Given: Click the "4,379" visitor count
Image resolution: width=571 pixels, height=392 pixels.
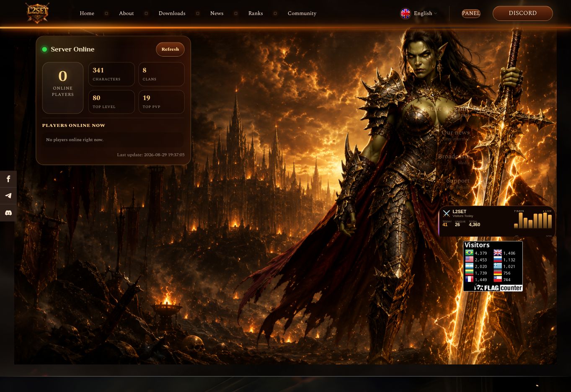Looking at the screenshot, I should 481,253.
